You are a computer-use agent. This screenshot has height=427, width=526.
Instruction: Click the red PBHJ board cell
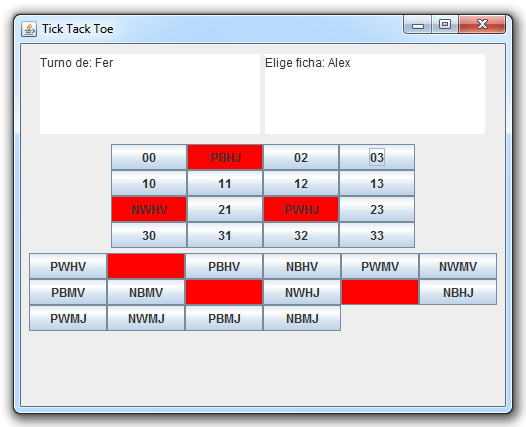click(x=225, y=157)
